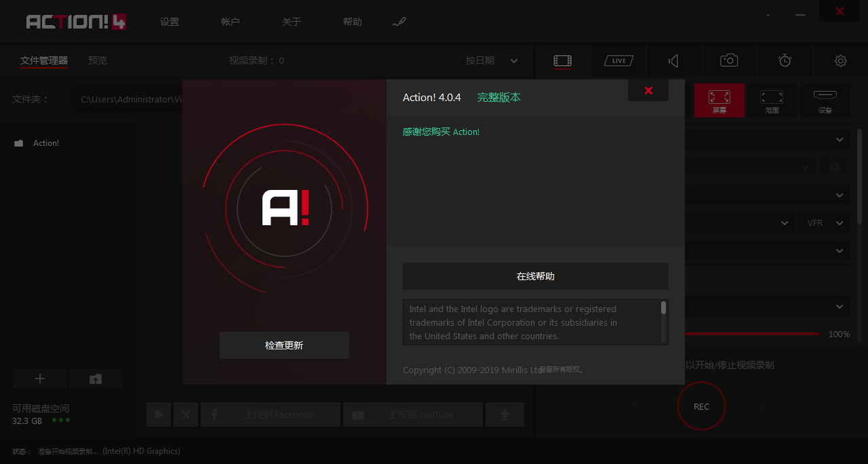Upload to YouTube button
The height and width of the screenshot is (464, 868).
413,414
